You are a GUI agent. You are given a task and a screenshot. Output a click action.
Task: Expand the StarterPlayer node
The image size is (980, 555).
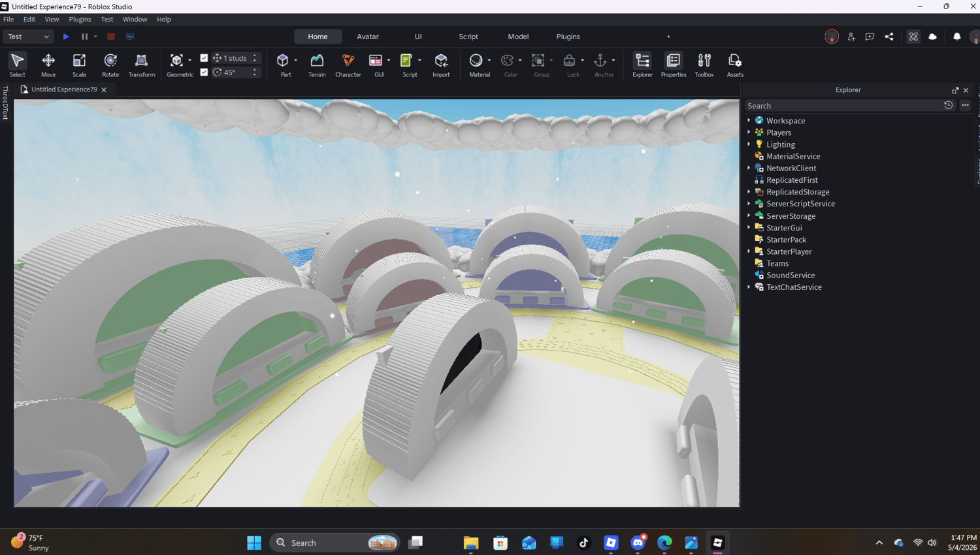tap(749, 251)
